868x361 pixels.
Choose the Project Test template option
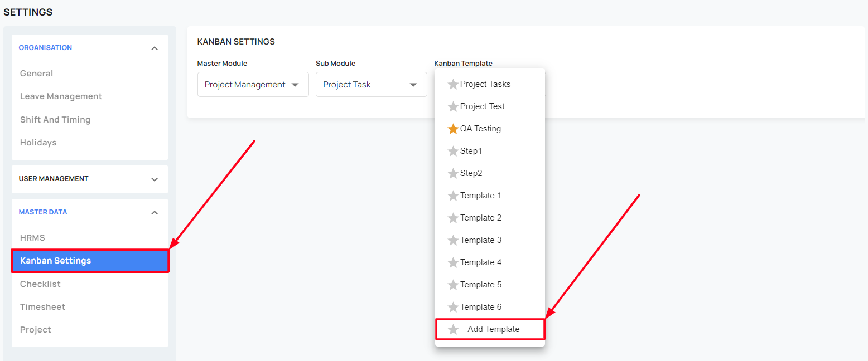(x=490, y=106)
